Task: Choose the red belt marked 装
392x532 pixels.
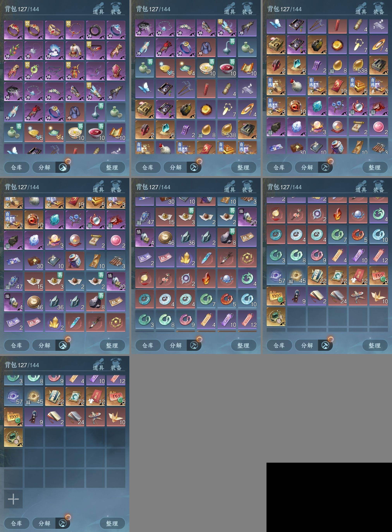Action: [95, 51]
